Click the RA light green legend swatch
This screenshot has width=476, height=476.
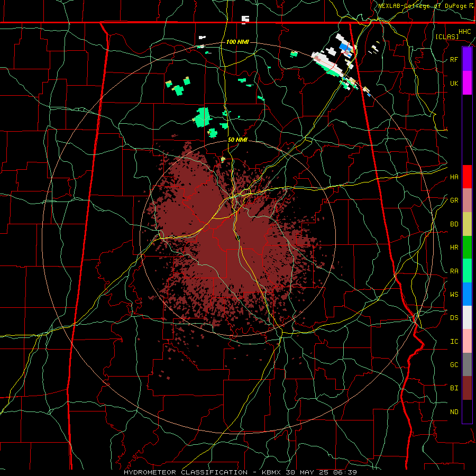tap(467, 271)
